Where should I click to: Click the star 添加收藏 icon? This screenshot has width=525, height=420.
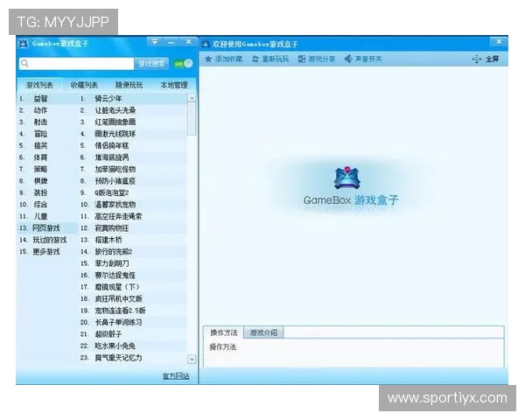(208, 59)
